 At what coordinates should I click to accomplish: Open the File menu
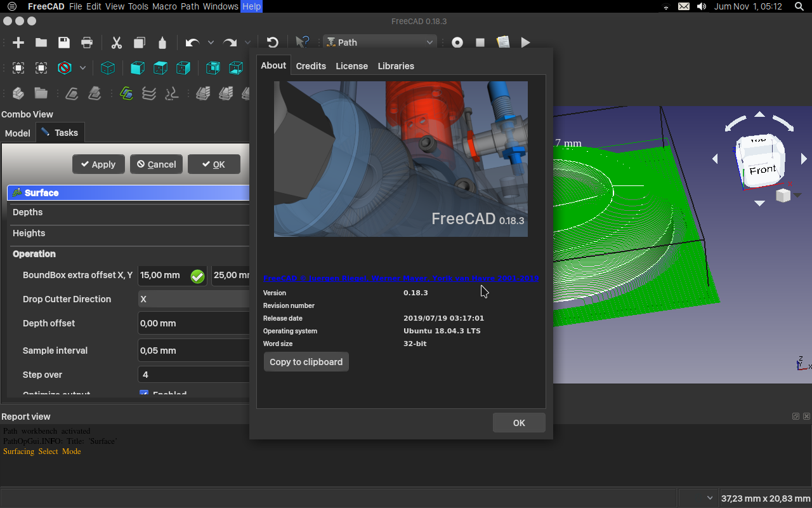pyautogui.click(x=75, y=6)
